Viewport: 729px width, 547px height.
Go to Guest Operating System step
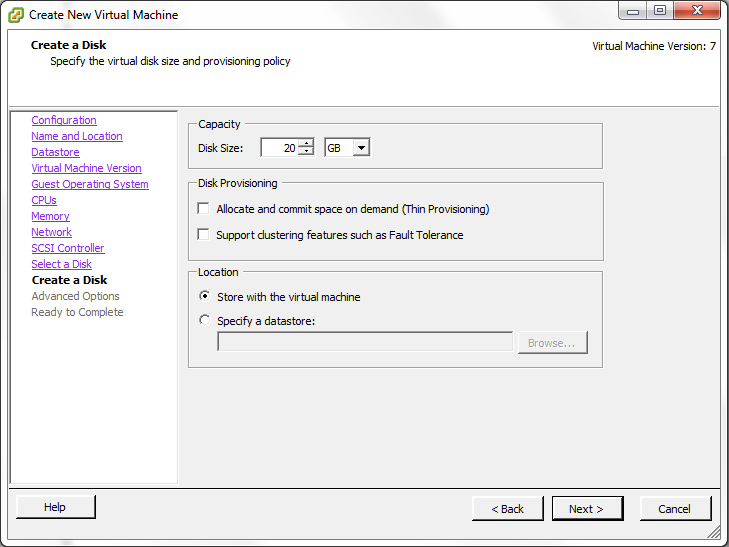click(90, 184)
